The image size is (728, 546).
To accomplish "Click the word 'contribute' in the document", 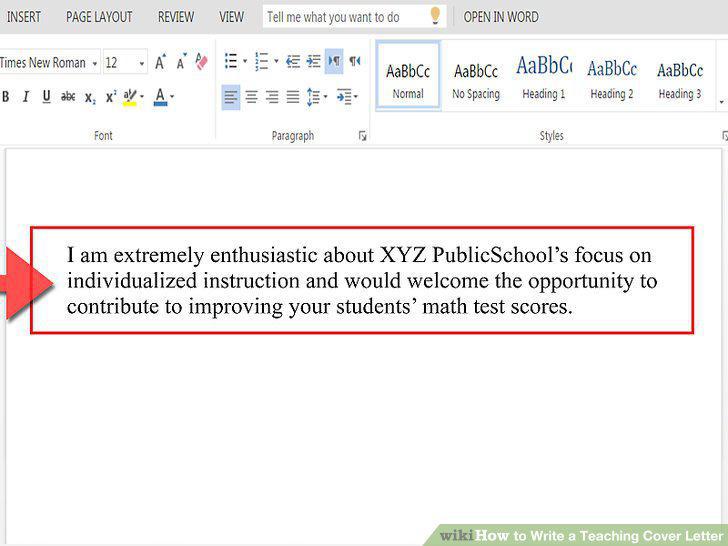I will tap(113, 307).
